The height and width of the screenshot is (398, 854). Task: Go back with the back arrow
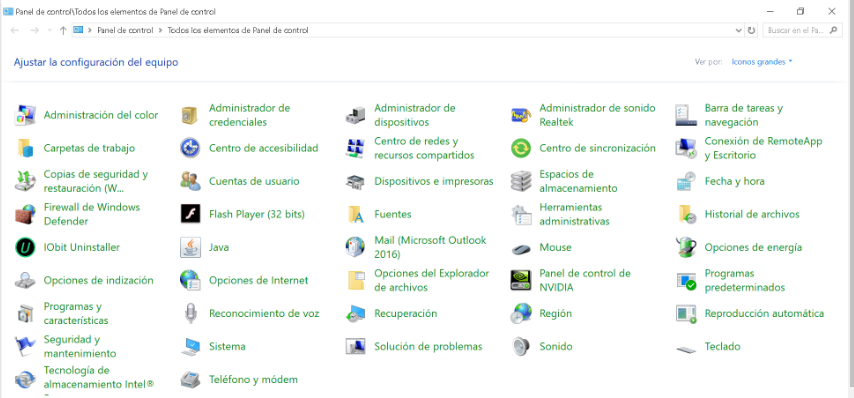coord(15,30)
